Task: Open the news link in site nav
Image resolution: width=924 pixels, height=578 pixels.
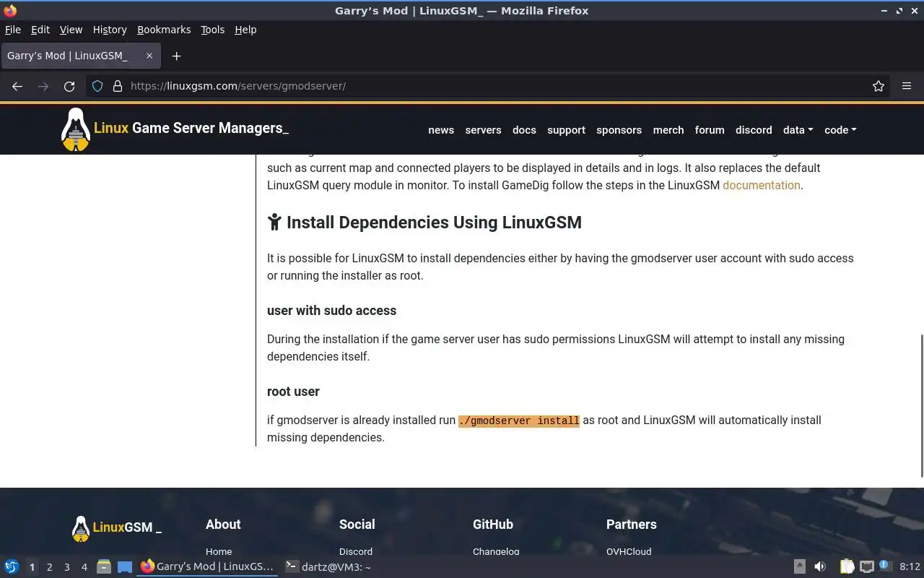Action: coord(441,130)
